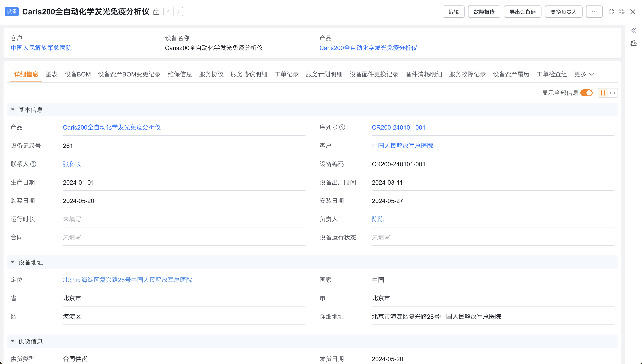Open product link in 基本信息 section
642x364 pixels.
tap(112, 128)
